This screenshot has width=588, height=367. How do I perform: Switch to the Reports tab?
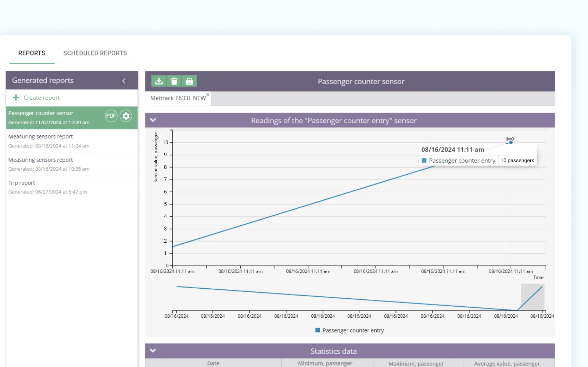pos(32,53)
